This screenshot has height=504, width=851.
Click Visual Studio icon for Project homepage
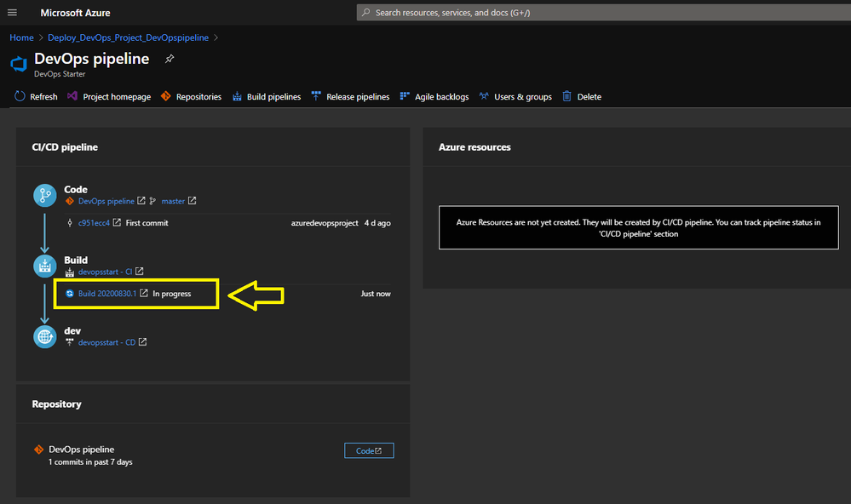click(x=72, y=96)
